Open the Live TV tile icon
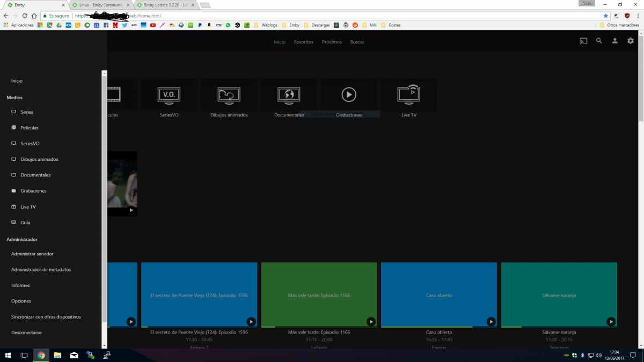The height and width of the screenshot is (362, 644). tap(409, 94)
